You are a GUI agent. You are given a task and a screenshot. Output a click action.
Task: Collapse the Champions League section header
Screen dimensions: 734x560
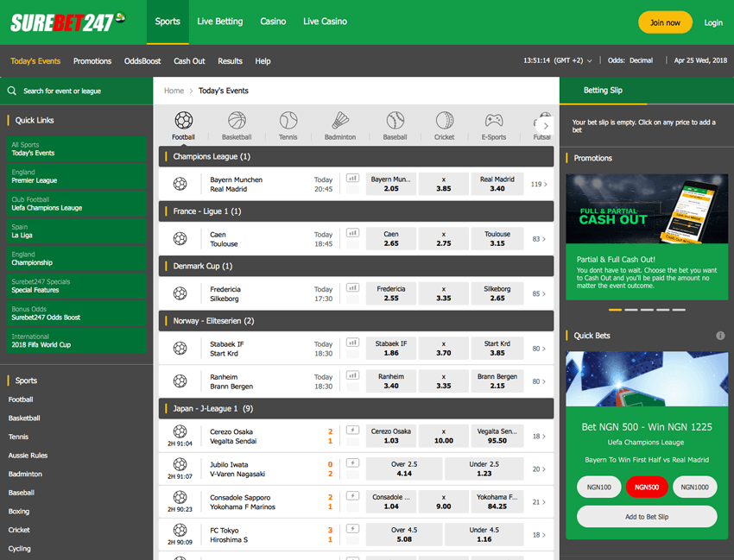pos(357,156)
